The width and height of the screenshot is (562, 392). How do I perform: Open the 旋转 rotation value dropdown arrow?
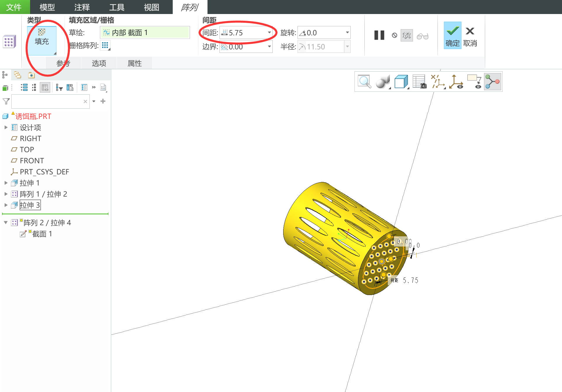347,33
